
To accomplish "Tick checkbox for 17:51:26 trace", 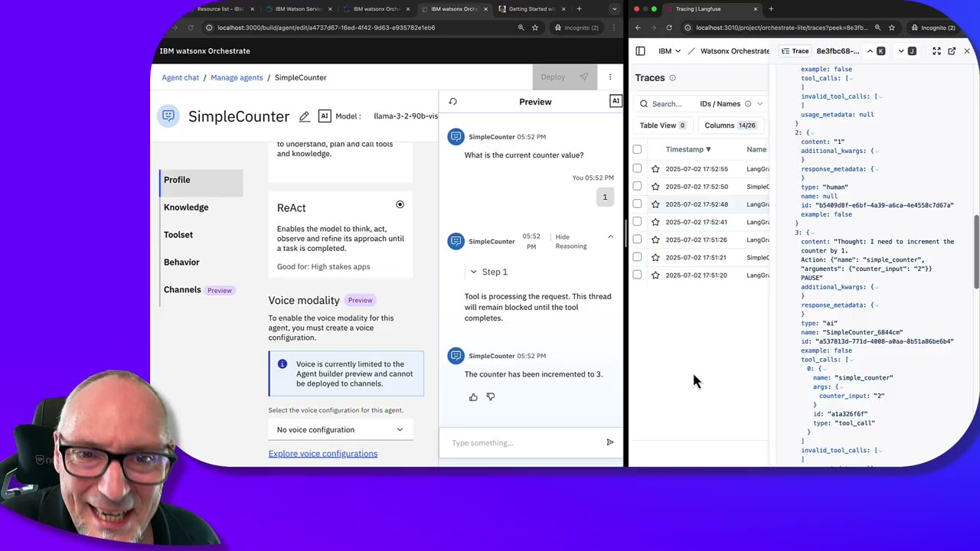I will click(637, 240).
